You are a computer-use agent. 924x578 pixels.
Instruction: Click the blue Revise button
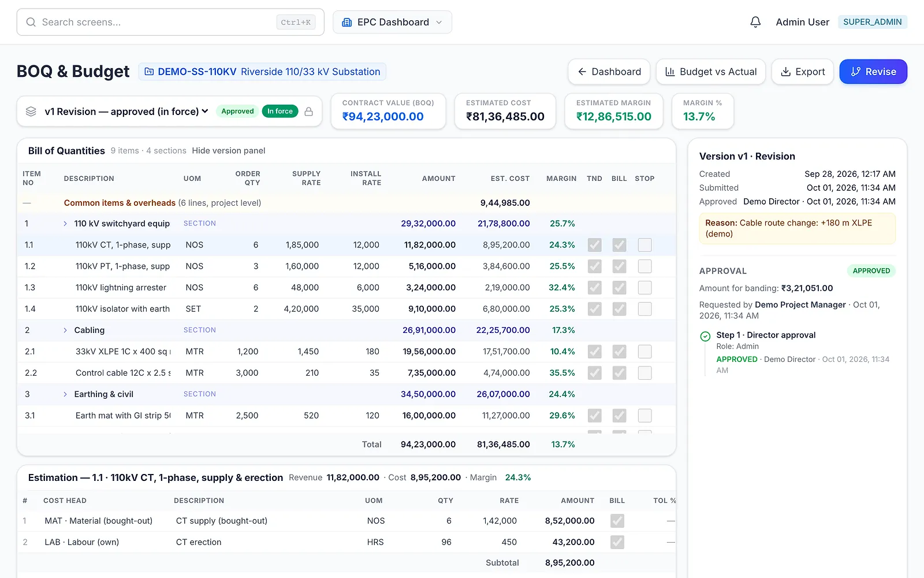click(x=873, y=72)
